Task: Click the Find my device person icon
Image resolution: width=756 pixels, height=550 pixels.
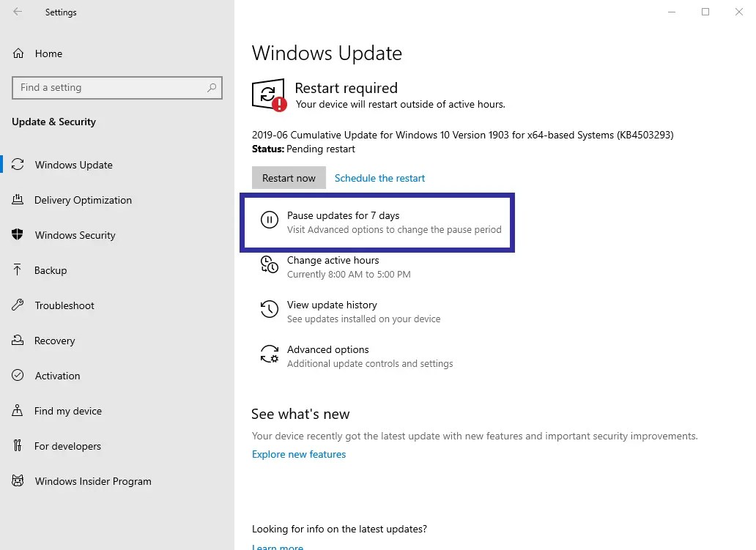Action: tap(18, 411)
